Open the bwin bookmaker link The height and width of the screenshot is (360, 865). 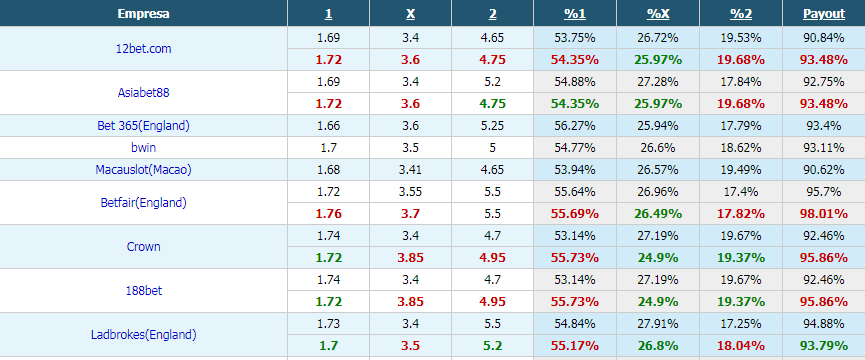(143, 148)
